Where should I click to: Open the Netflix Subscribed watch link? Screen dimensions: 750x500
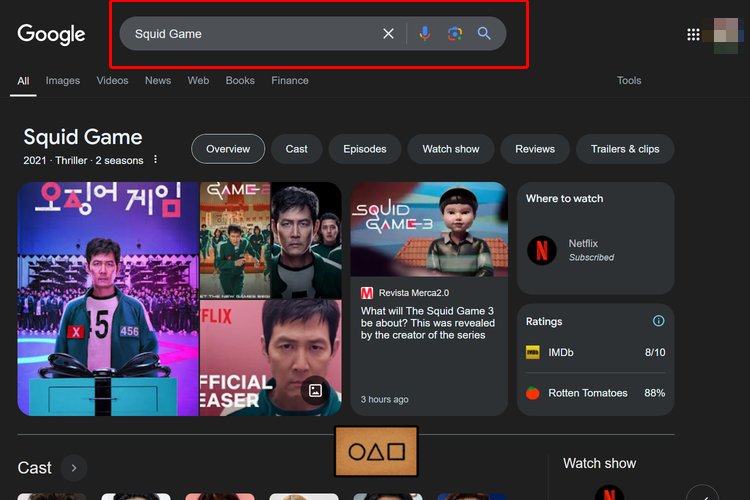[x=596, y=250]
